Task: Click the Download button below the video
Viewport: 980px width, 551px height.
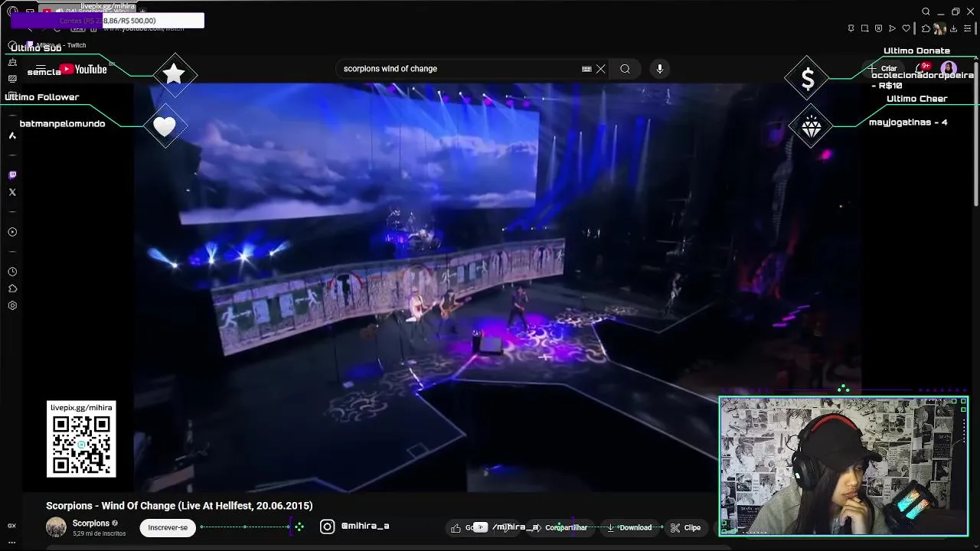Action: (629, 527)
